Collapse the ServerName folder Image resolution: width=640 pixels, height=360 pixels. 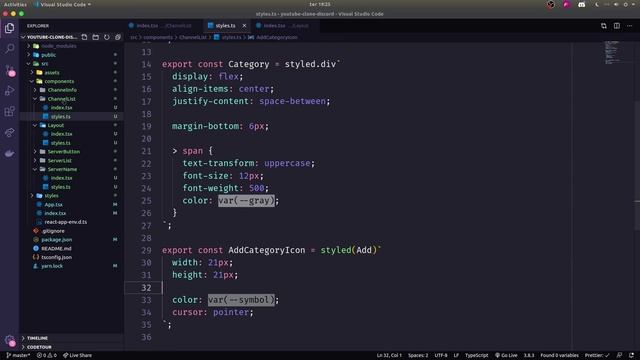(x=71, y=169)
